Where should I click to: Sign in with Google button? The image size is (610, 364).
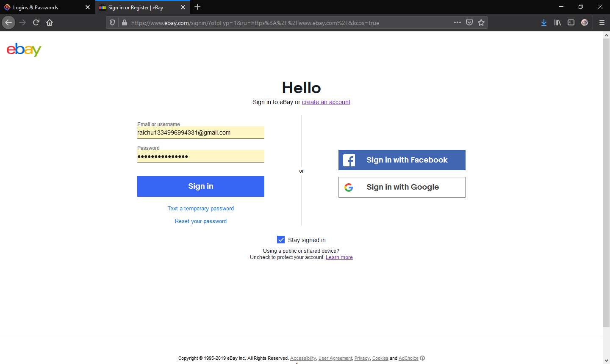[x=402, y=187]
